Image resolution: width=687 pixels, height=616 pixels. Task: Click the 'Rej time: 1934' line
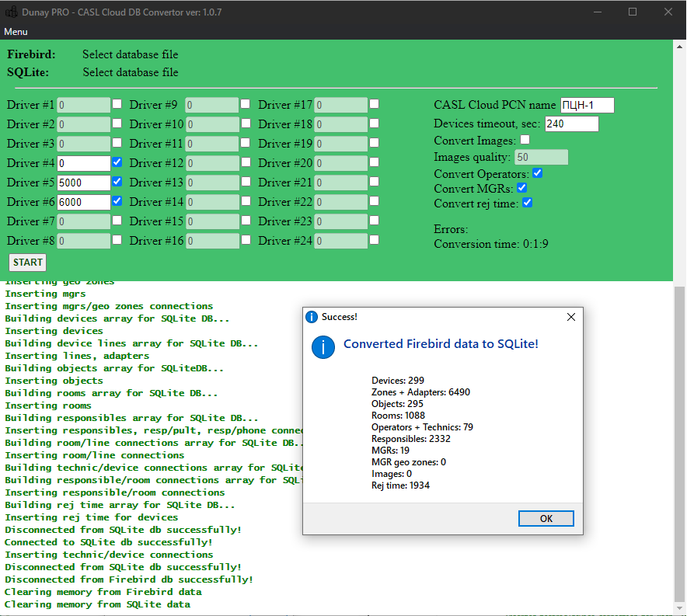pyautogui.click(x=400, y=485)
